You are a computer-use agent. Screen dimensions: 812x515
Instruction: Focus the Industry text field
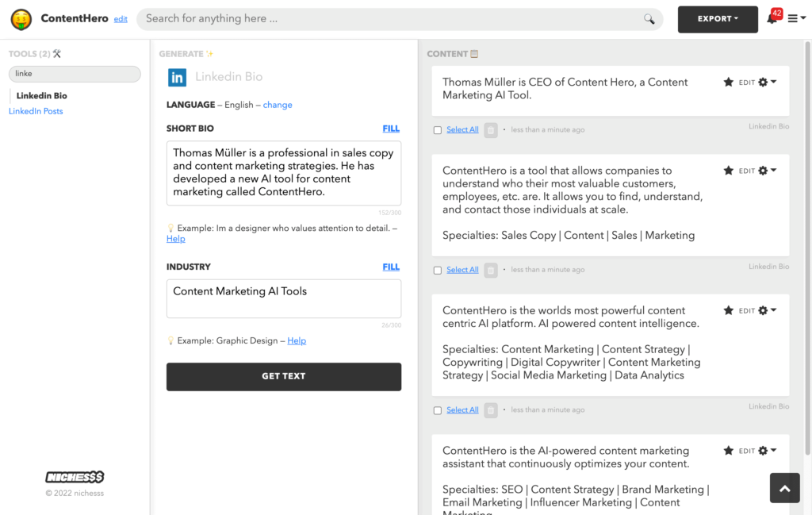click(284, 298)
